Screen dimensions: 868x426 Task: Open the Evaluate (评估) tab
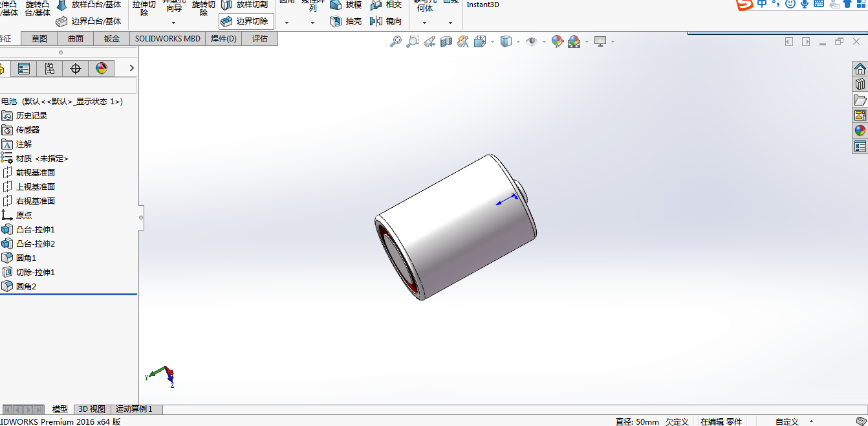[260, 39]
